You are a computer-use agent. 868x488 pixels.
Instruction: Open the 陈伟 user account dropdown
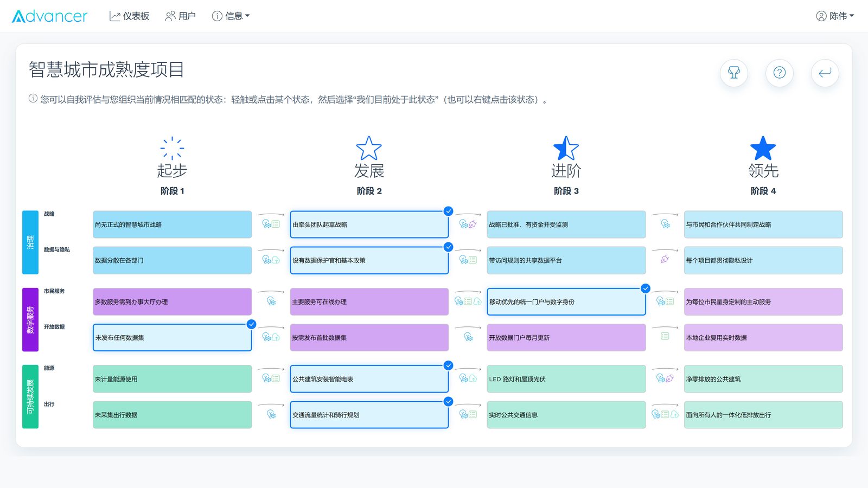[835, 16]
